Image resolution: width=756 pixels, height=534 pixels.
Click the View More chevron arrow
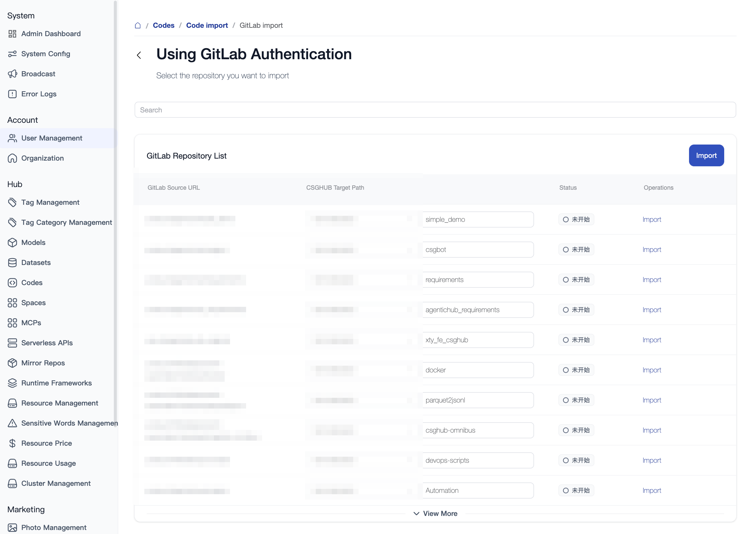[416, 514]
